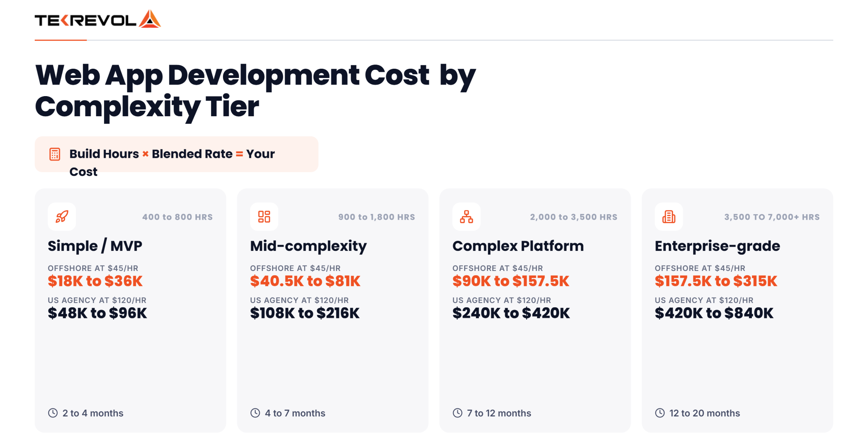Click the '$420K to $840K' US agency price

714,313
